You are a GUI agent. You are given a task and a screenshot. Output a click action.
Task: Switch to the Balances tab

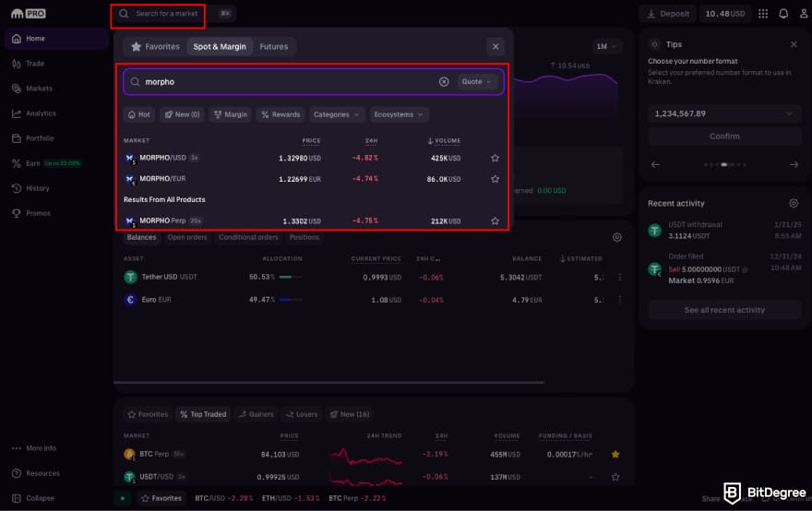point(141,237)
